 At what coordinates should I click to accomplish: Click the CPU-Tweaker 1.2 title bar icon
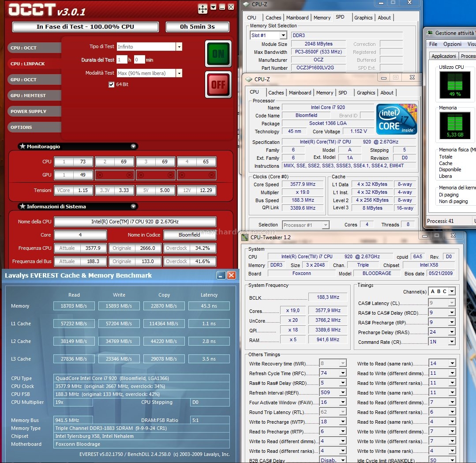coord(245,237)
